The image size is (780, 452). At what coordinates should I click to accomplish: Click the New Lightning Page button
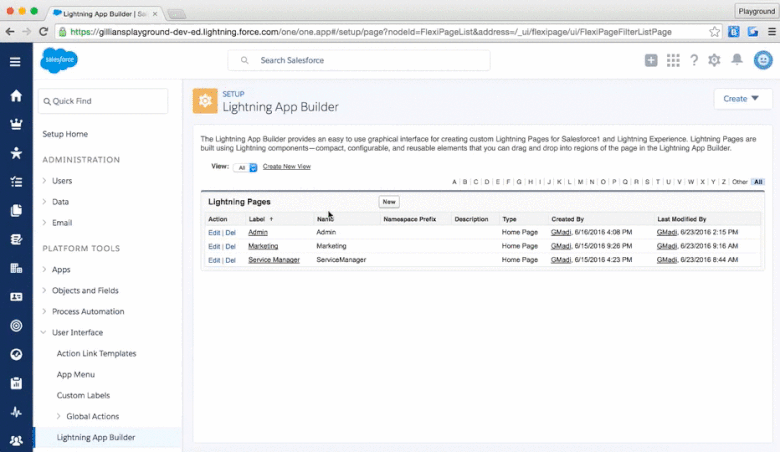point(389,201)
